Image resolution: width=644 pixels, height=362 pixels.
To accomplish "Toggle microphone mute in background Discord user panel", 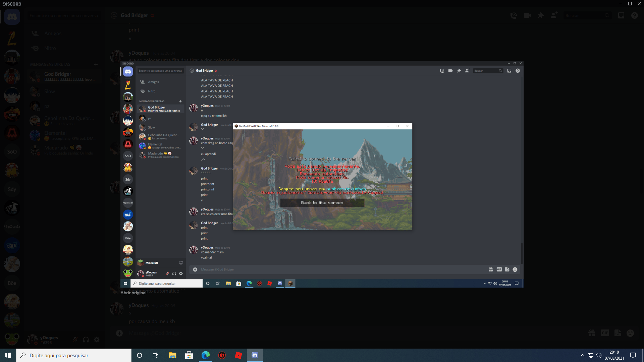I will tap(75, 340).
